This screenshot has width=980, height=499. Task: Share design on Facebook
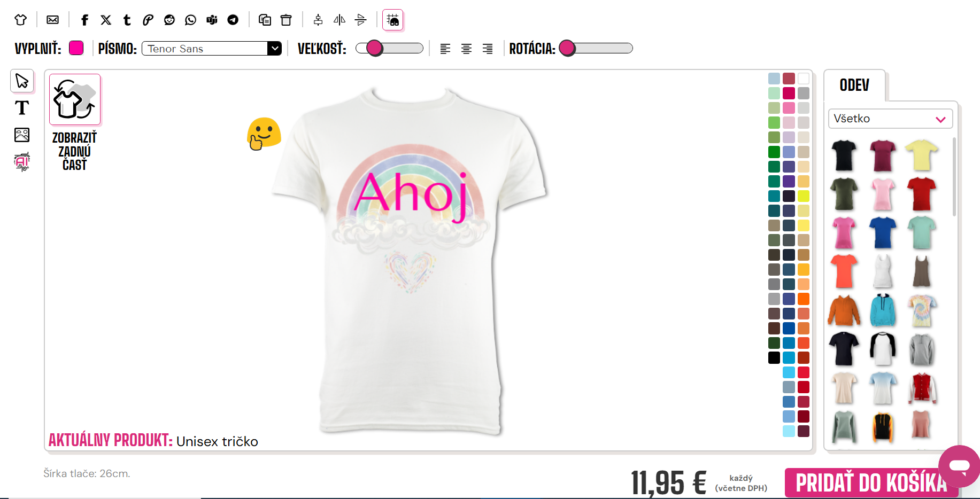click(x=84, y=20)
